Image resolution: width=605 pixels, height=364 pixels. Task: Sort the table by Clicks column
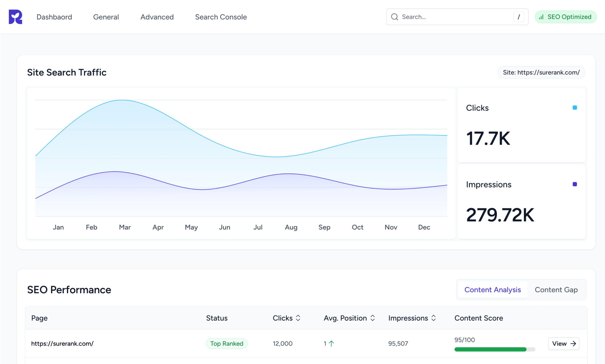click(x=298, y=318)
